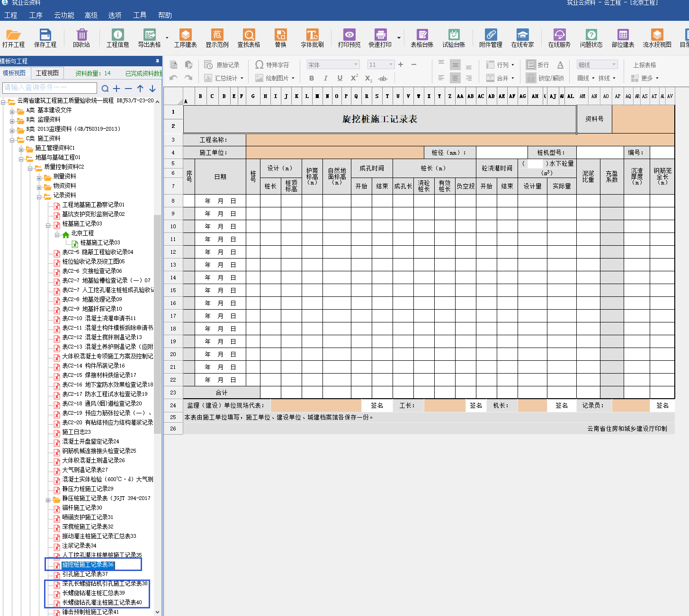Click 原始记录 button
This screenshot has width=689, height=616.
[222, 65]
